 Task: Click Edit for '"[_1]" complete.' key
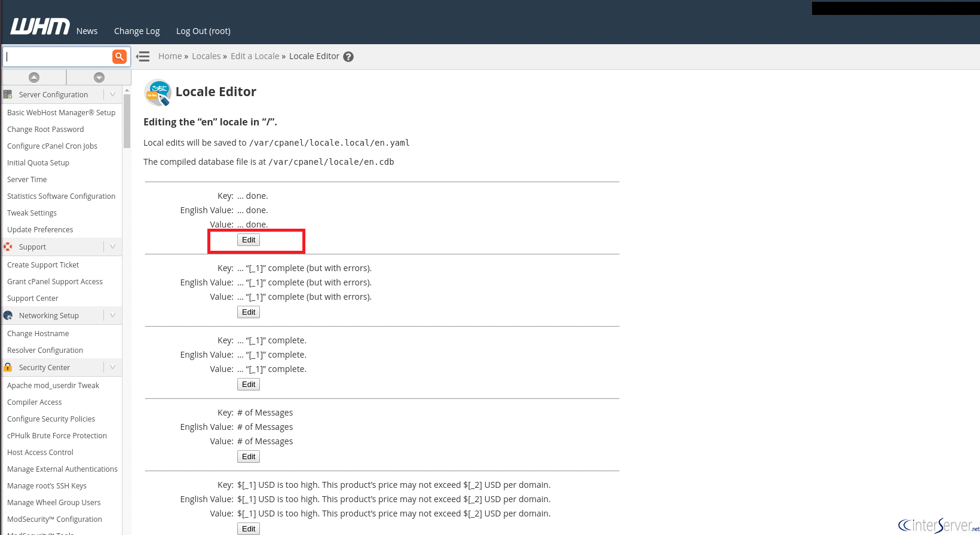[x=249, y=385]
